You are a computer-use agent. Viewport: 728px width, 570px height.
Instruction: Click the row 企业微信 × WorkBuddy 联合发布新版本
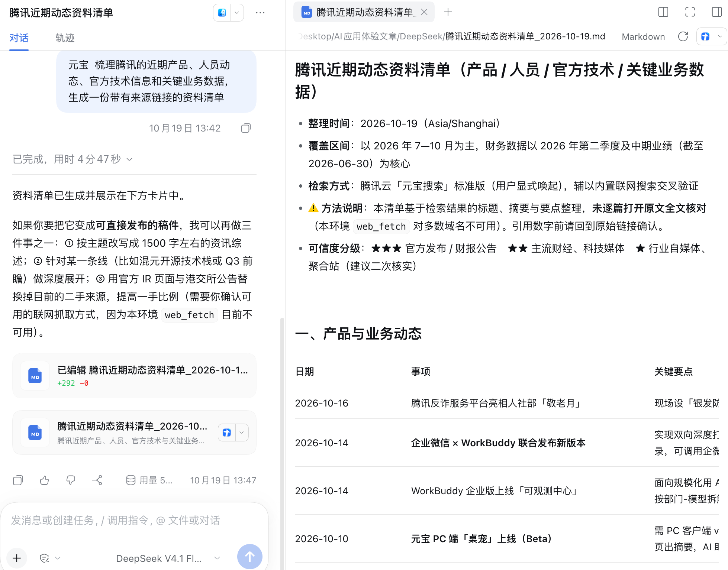pos(507,443)
